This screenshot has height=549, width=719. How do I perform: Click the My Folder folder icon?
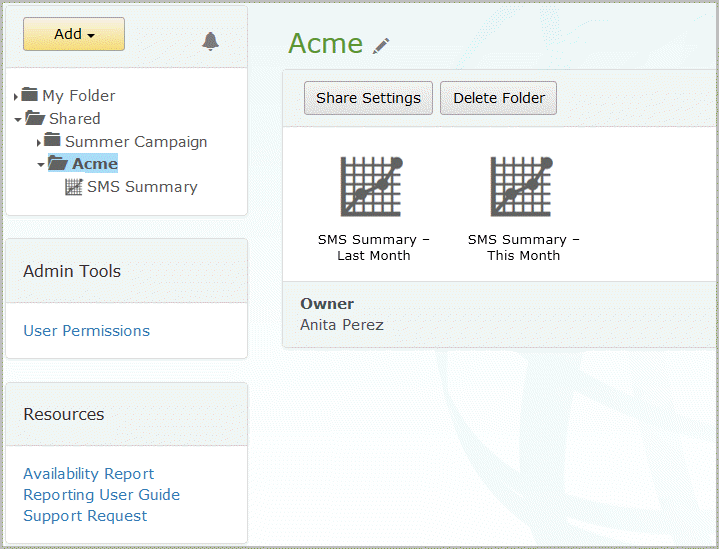click(29, 94)
